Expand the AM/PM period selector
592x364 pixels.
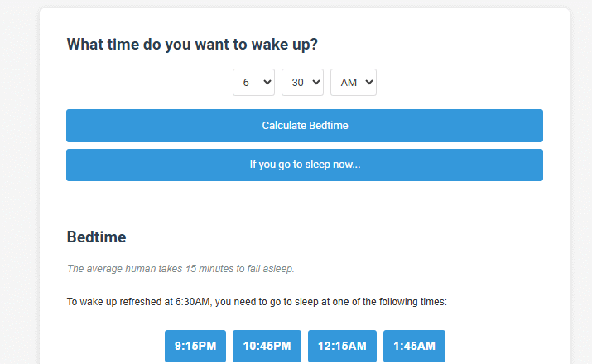354,82
